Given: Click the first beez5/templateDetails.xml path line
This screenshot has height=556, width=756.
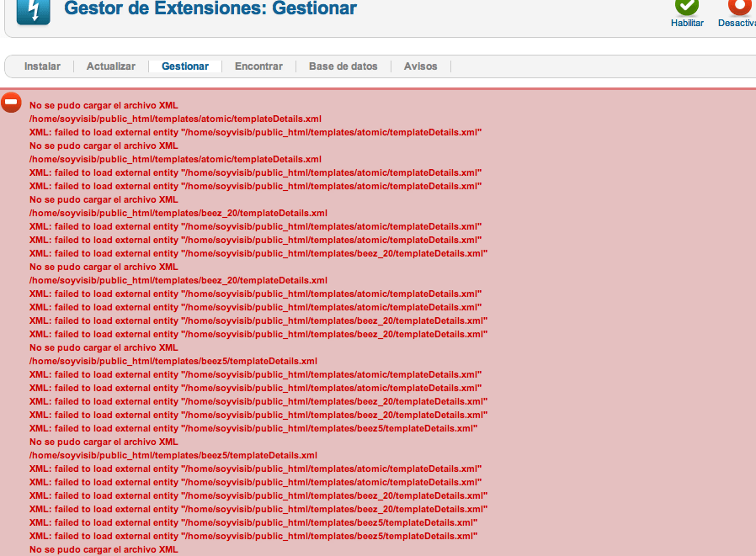Looking at the screenshot, I should click(x=173, y=361).
